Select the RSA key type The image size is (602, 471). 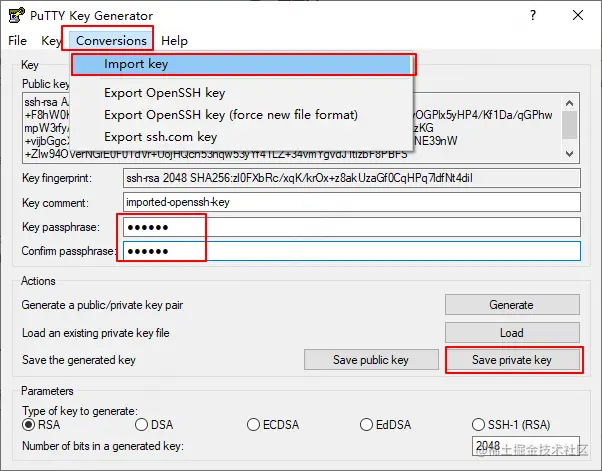coord(28,425)
